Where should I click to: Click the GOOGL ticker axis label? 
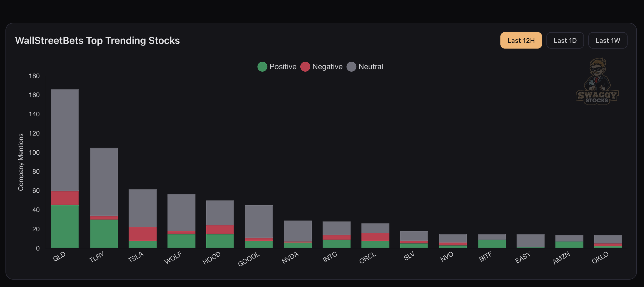coord(249,259)
